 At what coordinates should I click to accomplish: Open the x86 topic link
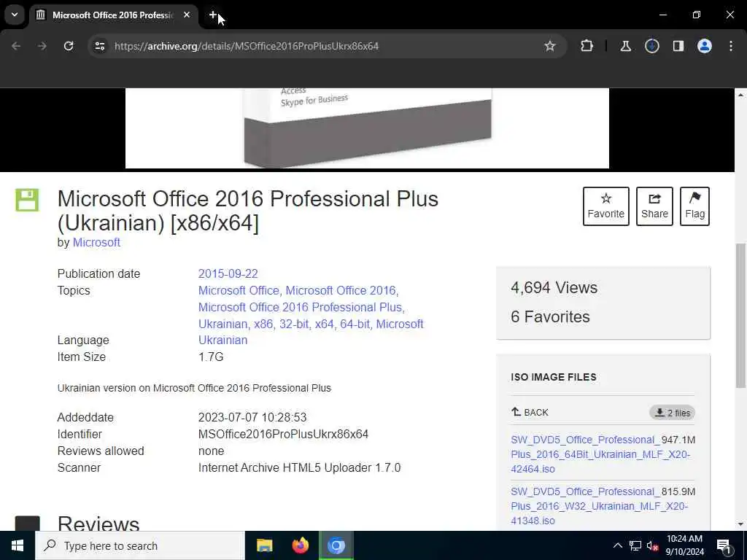264,324
